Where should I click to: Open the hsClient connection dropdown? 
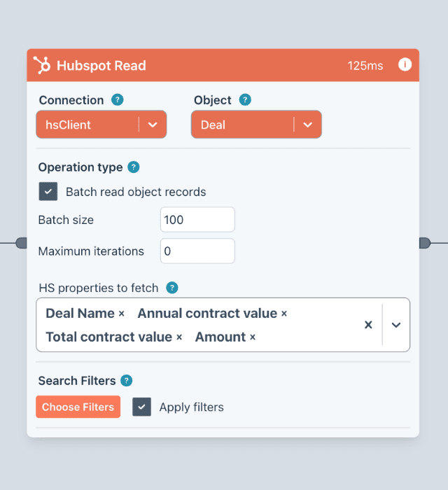point(101,125)
